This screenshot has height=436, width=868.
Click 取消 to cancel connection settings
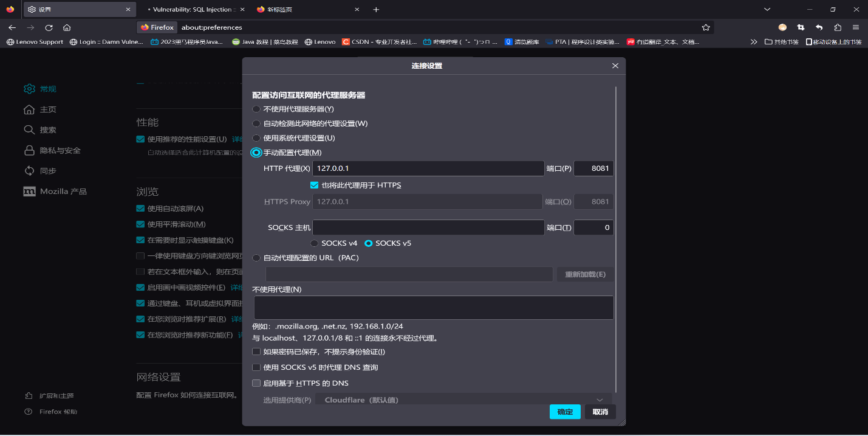(600, 412)
